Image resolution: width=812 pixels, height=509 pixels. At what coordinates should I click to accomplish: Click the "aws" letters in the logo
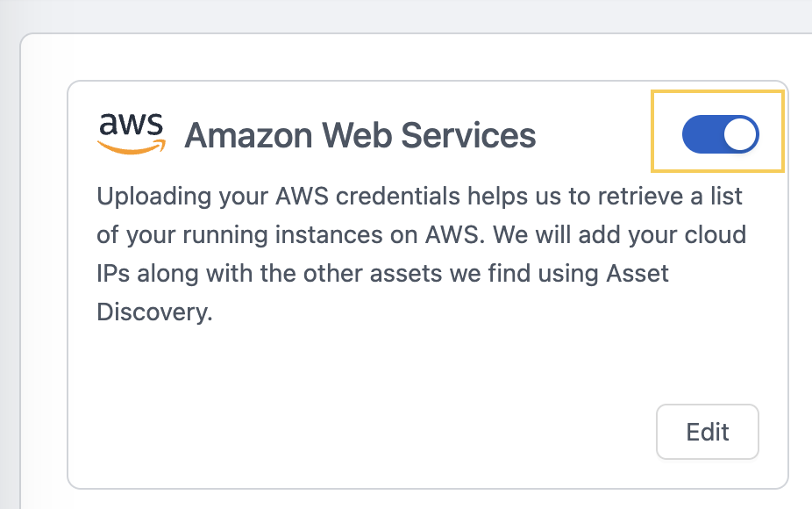[x=131, y=125]
